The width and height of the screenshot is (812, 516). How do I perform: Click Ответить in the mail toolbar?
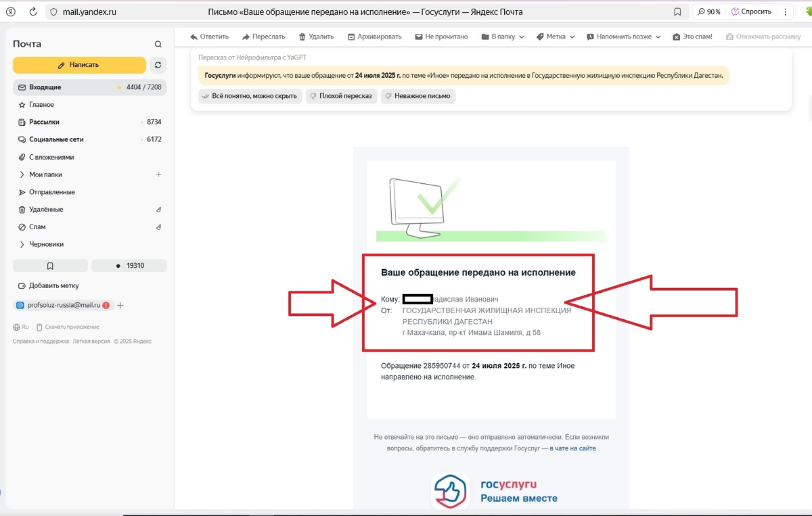[209, 37]
